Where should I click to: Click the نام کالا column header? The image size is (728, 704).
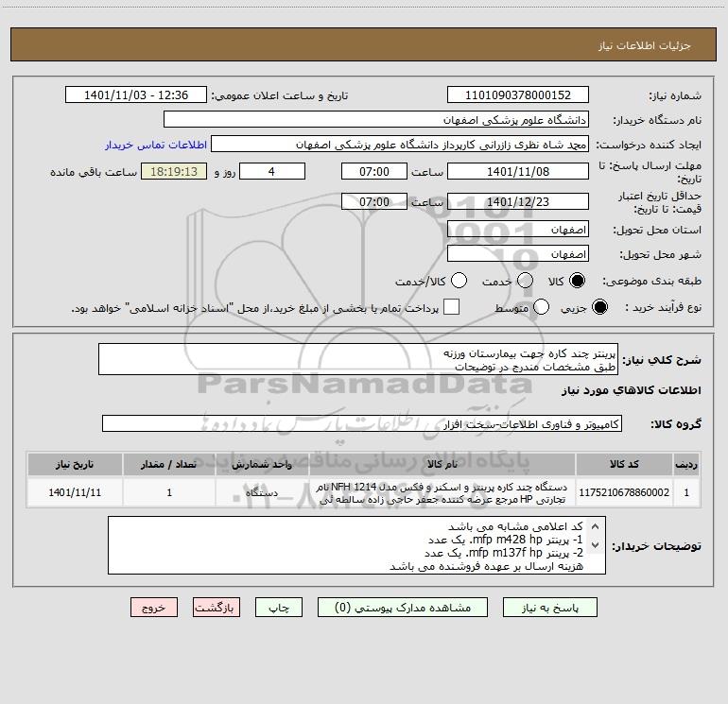(x=442, y=464)
